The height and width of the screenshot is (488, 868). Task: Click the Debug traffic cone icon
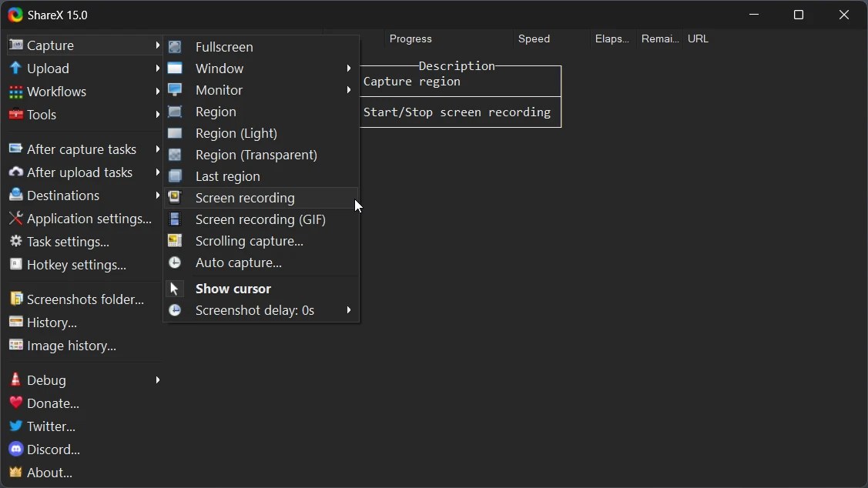coord(15,379)
